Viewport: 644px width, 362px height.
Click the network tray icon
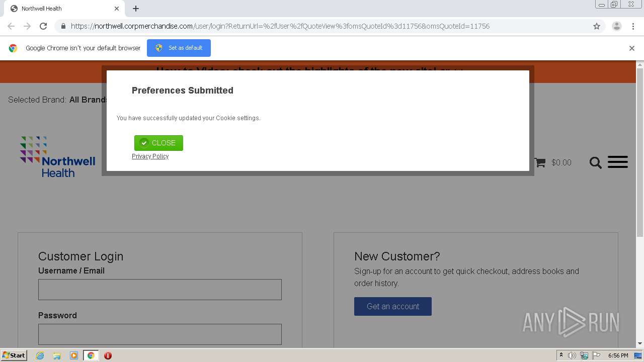pos(584,355)
